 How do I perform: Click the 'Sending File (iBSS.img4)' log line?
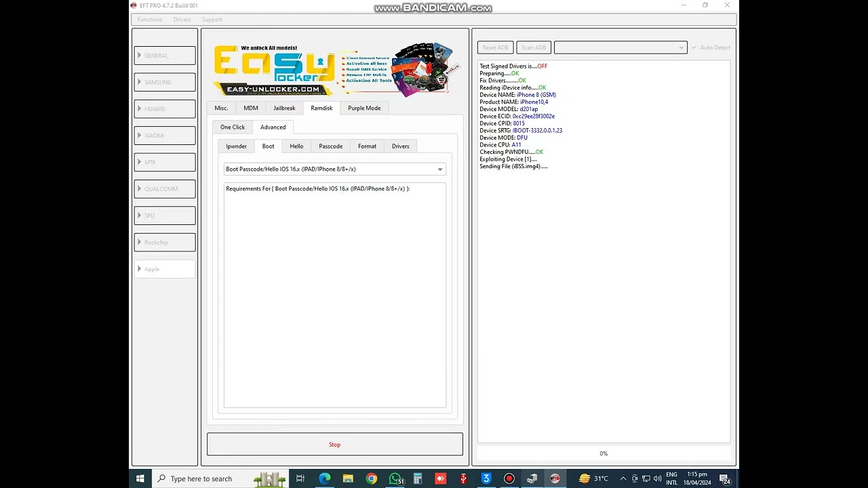click(x=513, y=166)
